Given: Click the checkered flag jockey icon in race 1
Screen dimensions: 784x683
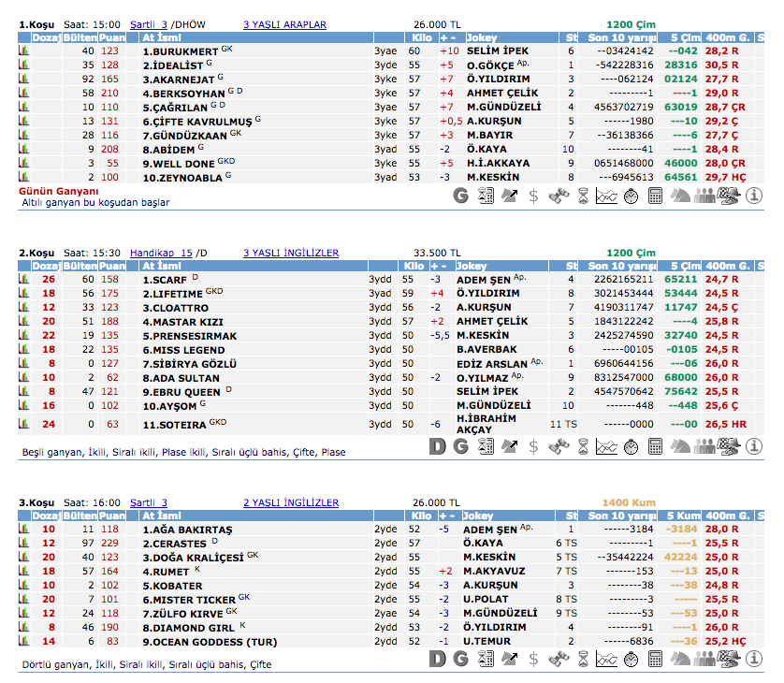Looking at the screenshot, I should [731, 196].
